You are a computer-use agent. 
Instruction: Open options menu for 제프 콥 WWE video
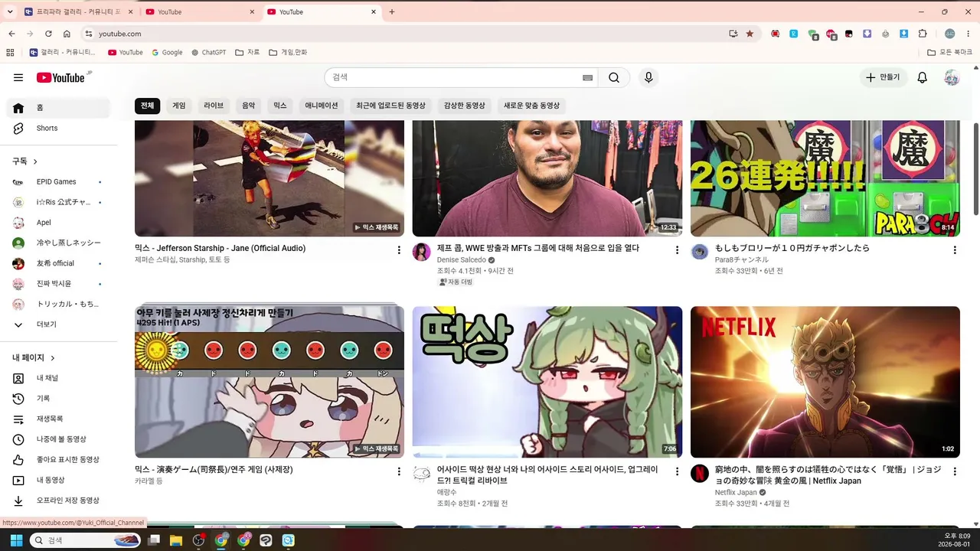click(677, 250)
